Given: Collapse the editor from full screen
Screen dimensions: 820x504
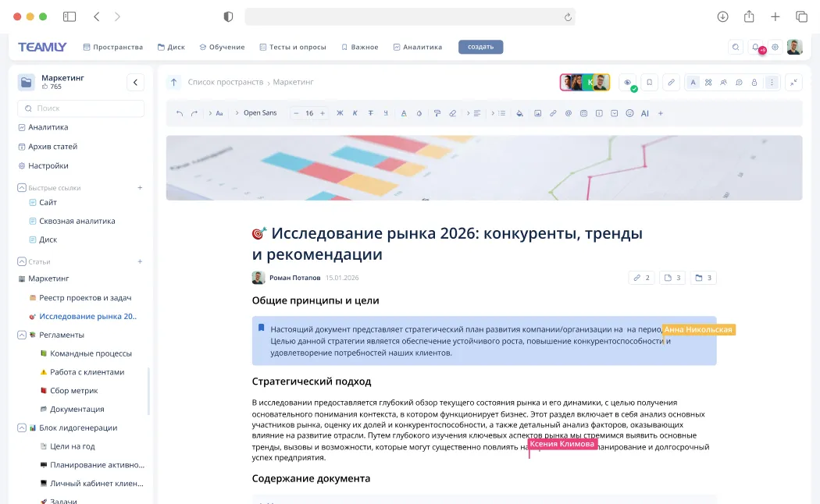Looking at the screenshot, I should click(793, 83).
